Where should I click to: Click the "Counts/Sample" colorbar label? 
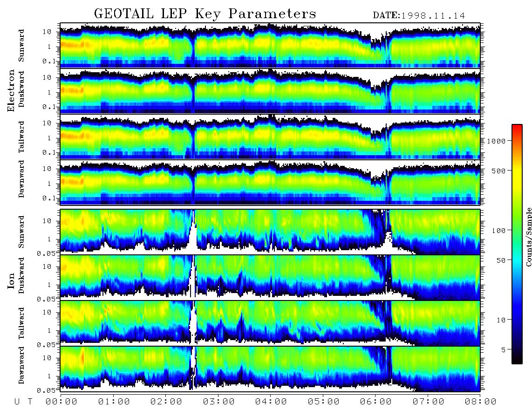pyautogui.click(x=528, y=237)
